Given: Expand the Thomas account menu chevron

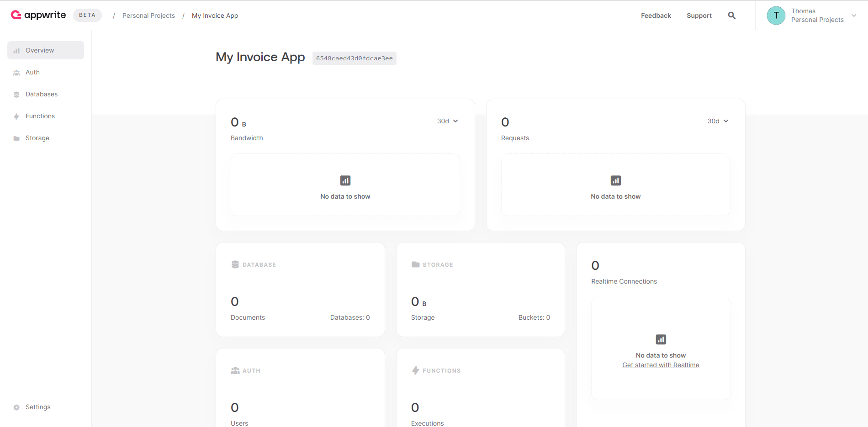Looking at the screenshot, I should point(854,16).
